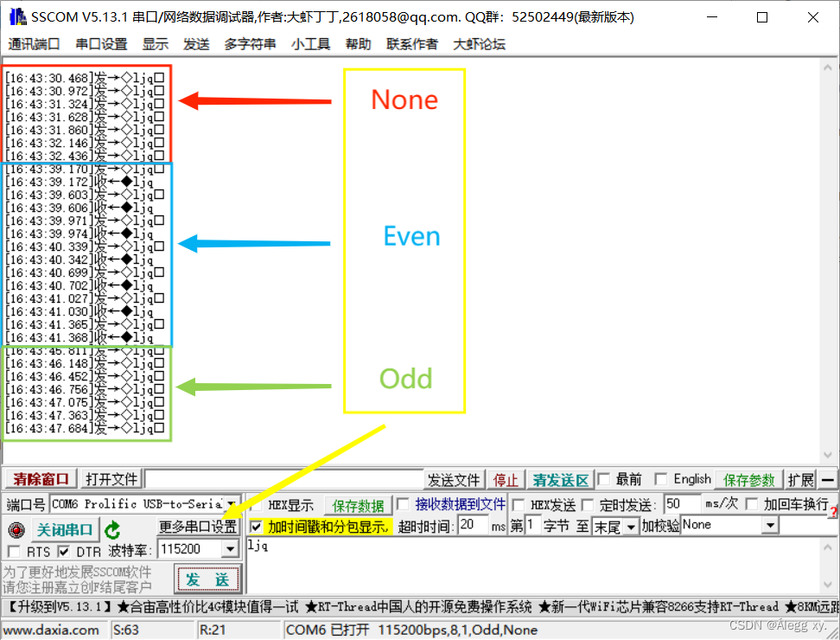
Task: Open the 多字符串 menu
Action: click(250, 44)
